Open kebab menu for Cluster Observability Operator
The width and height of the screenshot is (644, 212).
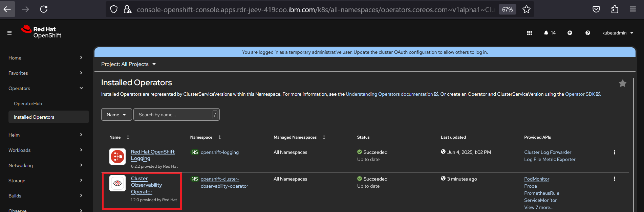pyautogui.click(x=614, y=179)
